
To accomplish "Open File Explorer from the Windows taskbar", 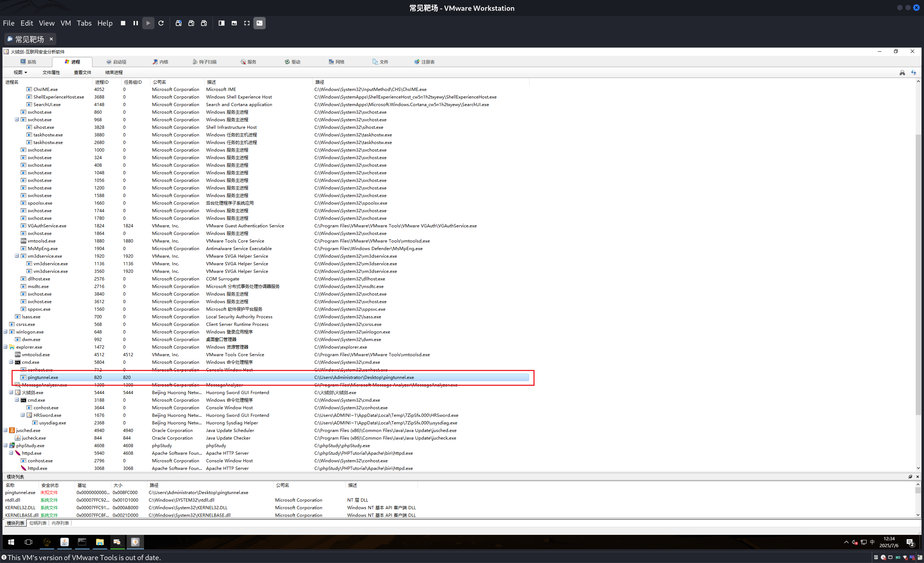I will [99, 542].
